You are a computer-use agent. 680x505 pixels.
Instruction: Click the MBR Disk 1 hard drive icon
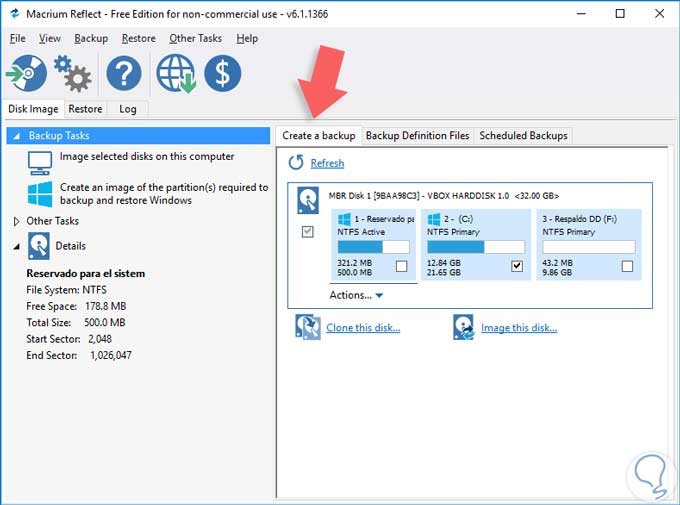coord(308,200)
